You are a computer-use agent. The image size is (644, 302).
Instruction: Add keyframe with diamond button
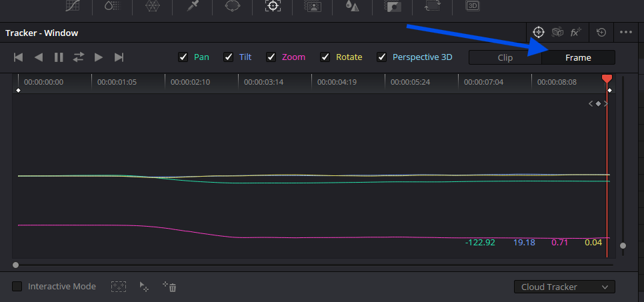click(x=599, y=104)
